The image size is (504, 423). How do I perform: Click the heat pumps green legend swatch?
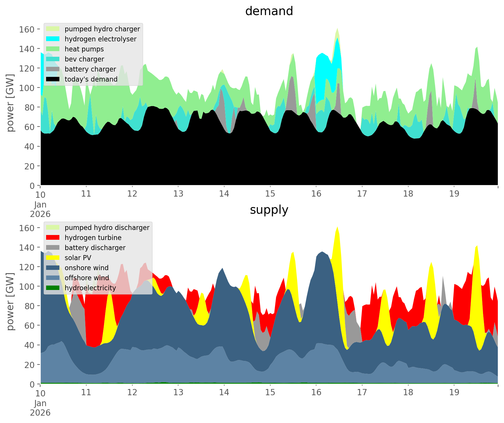pyautogui.click(x=53, y=49)
